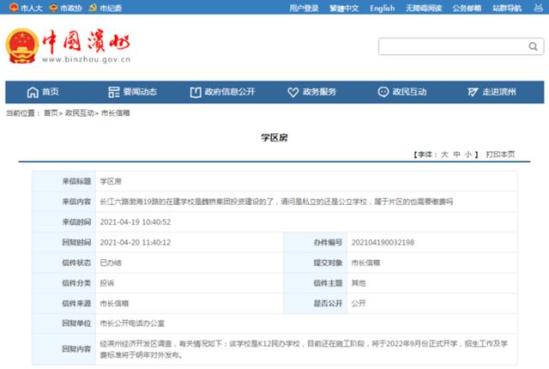Open 走进滨州 navigation item

tap(499, 92)
